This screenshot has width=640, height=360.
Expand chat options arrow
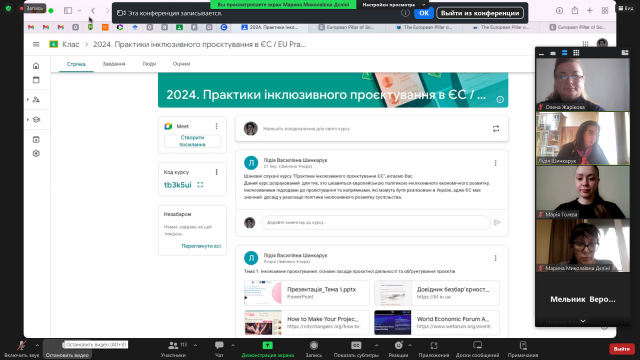coord(233,345)
